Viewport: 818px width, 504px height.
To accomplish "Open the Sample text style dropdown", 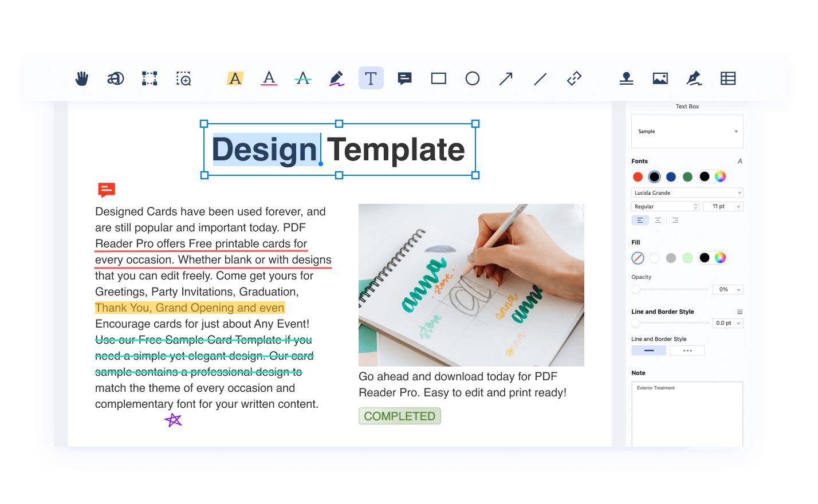I will (687, 132).
